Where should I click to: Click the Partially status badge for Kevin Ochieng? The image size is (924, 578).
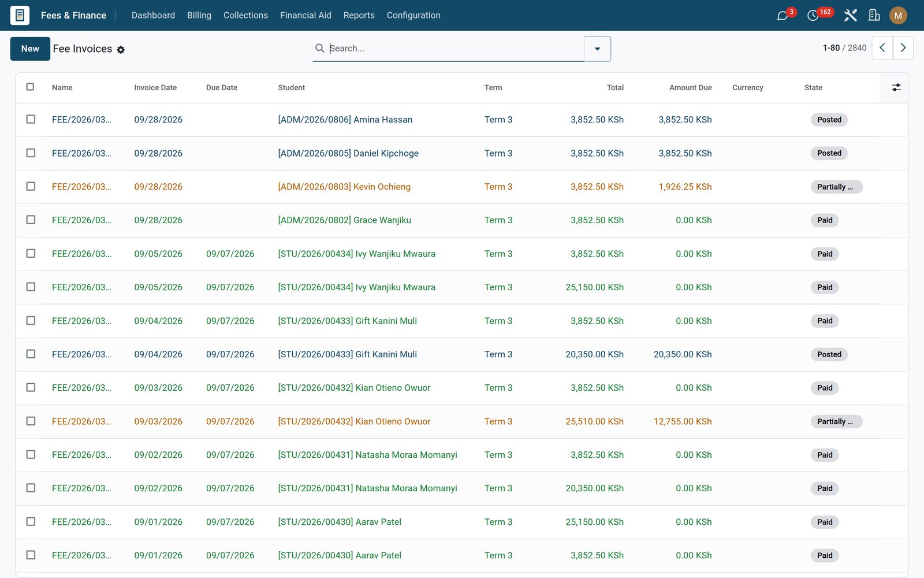coord(836,187)
